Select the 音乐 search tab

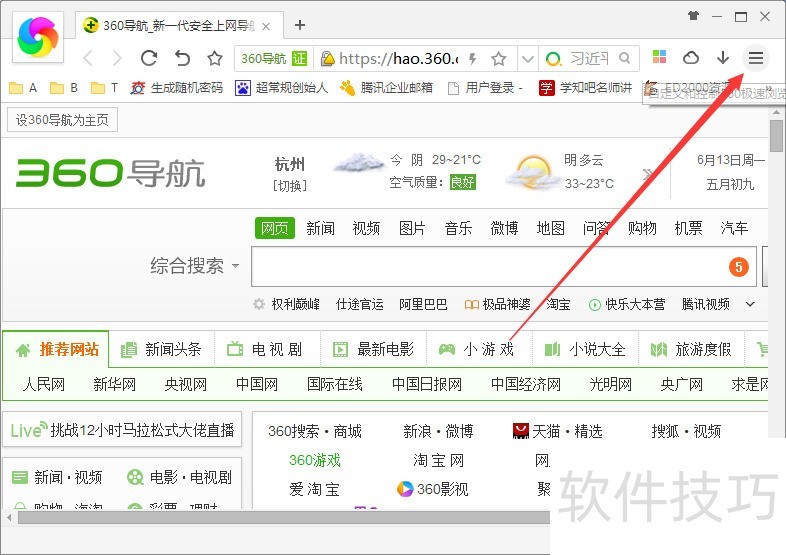point(458,228)
